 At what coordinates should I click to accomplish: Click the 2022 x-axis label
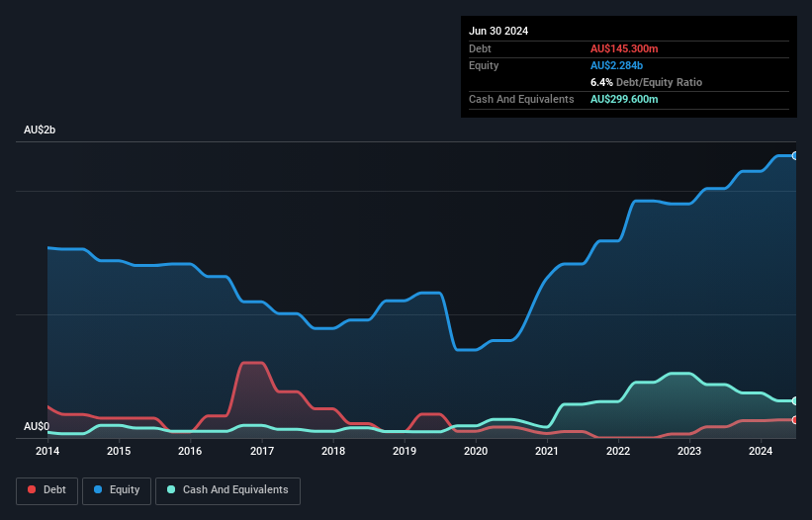pyautogui.click(x=618, y=451)
